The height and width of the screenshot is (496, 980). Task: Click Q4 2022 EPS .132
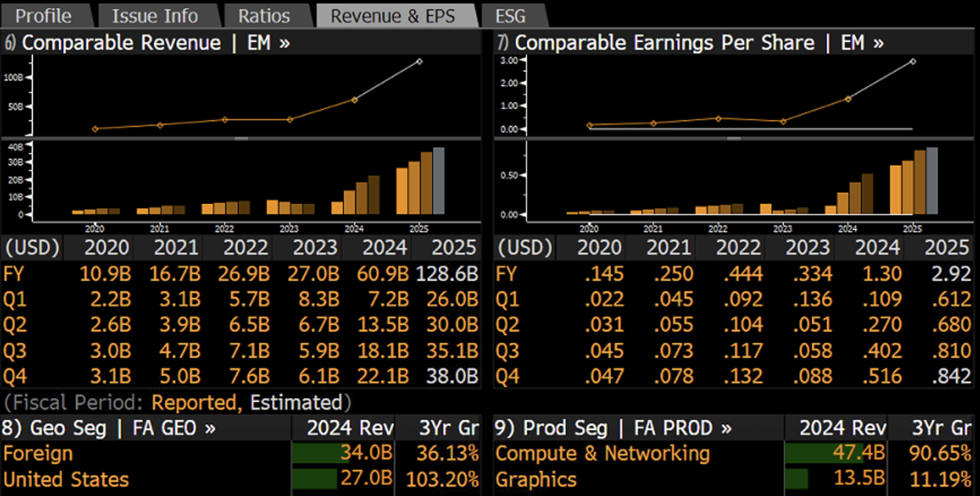742,376
